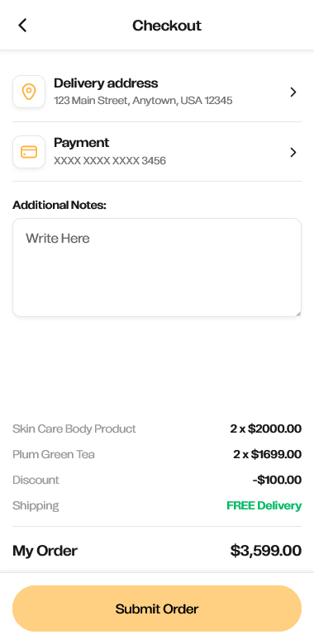The image size is (314, 644).
Task: Click the location pin icon
Action: (x=29, y=92)
